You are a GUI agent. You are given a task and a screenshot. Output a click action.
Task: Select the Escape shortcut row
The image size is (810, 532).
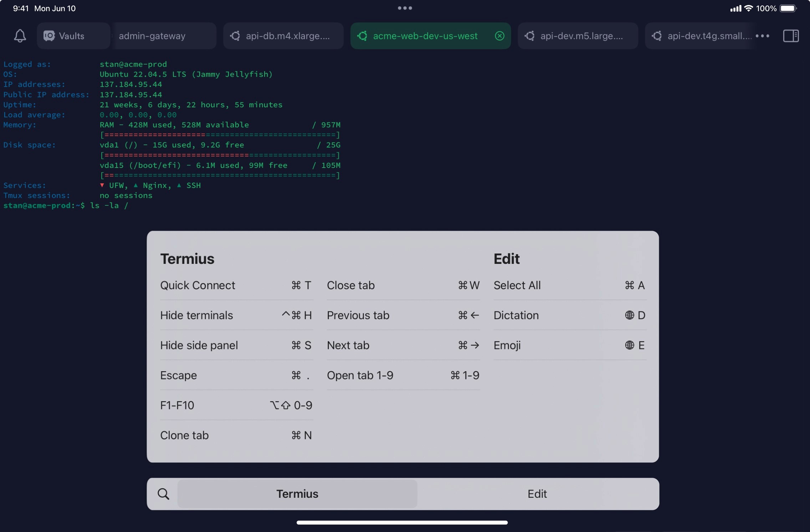tap(236, 375)
